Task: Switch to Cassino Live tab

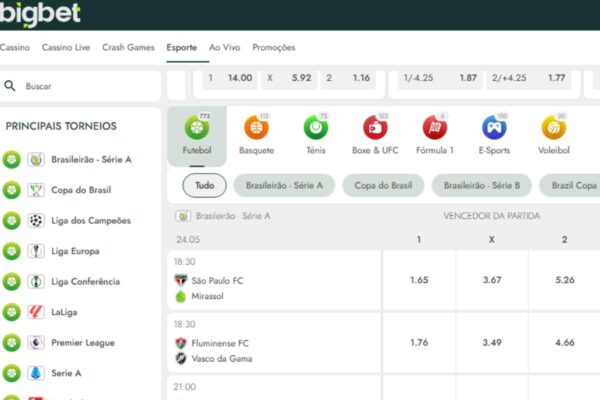Action: pos(66,47)
